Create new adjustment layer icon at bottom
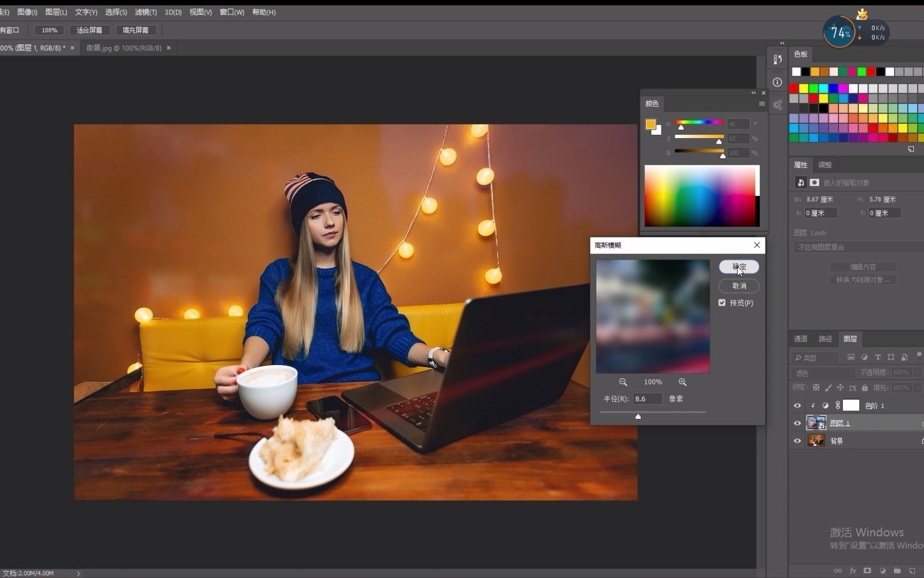Screen dimensions: 924x578 (x=882, y=571)
